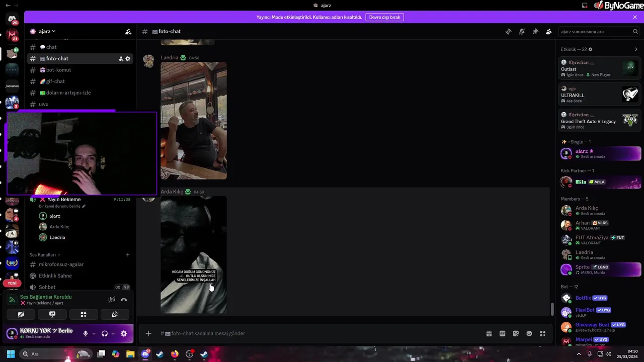Open the Threads icon in channel header

pos(508,31)
